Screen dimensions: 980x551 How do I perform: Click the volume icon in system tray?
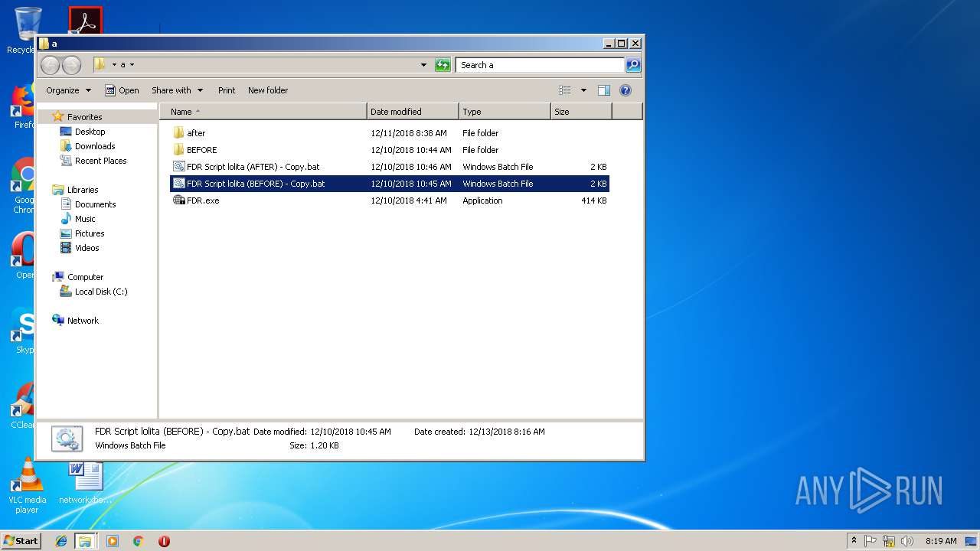click(907, 541)
